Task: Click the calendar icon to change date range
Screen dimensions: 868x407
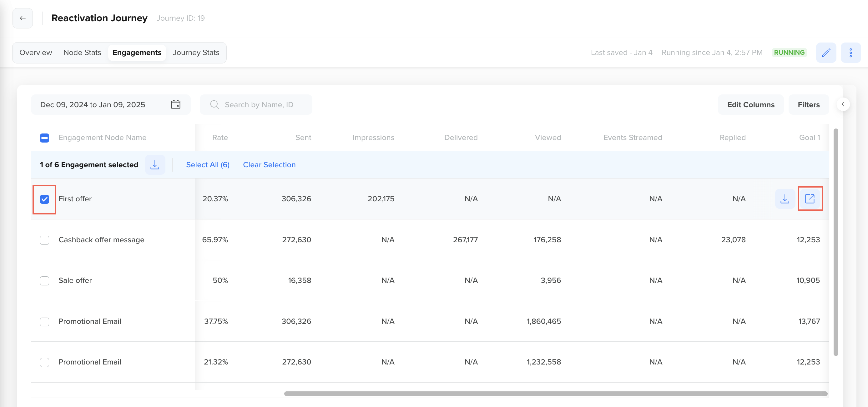Action: point(176,104)
